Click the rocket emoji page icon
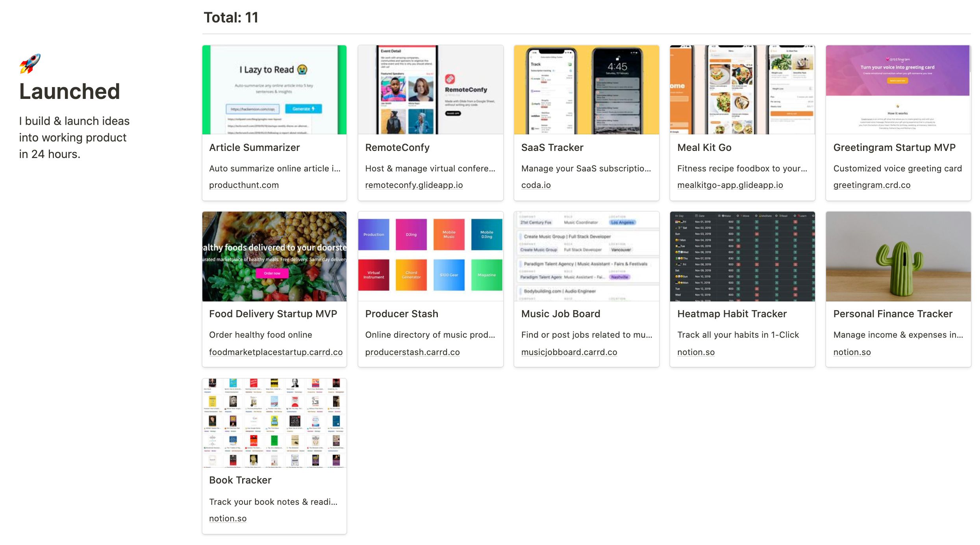The height and width of the screenshot is (545, 980). (30, 63)
